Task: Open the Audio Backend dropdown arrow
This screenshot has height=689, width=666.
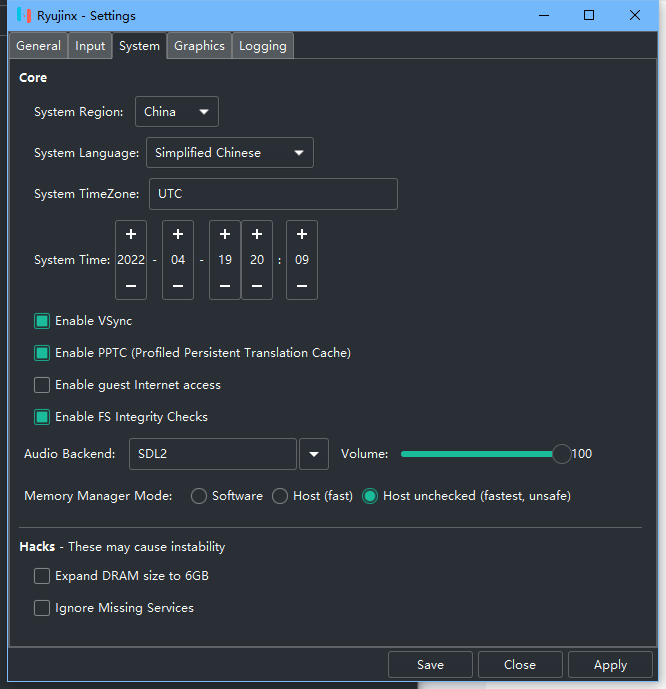Action: (314, 454)
